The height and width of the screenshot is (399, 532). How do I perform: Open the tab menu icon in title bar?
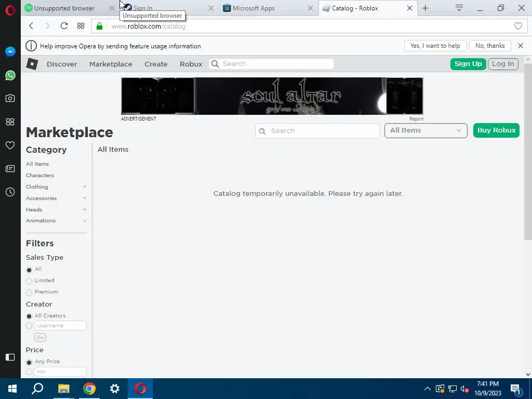459,8
